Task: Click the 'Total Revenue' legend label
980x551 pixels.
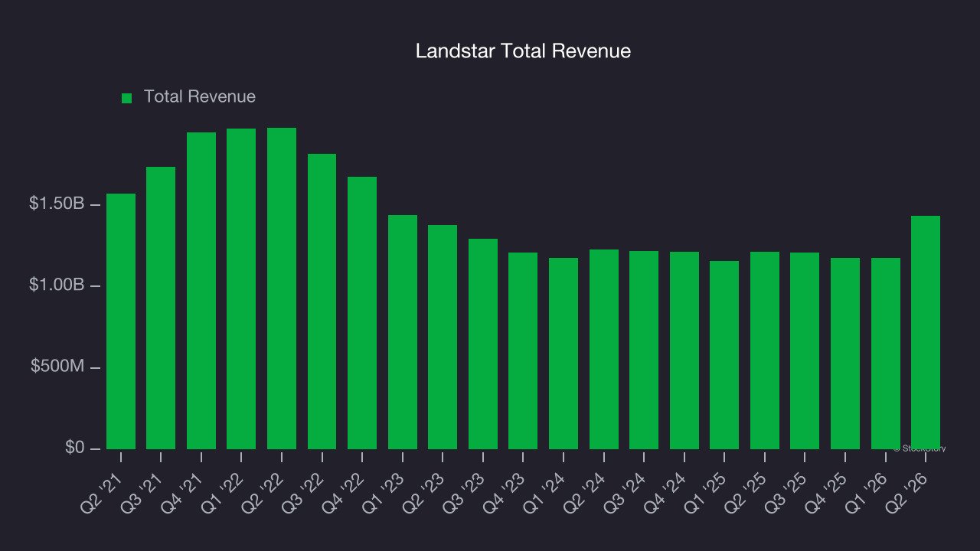Action: tap(200, 96)
